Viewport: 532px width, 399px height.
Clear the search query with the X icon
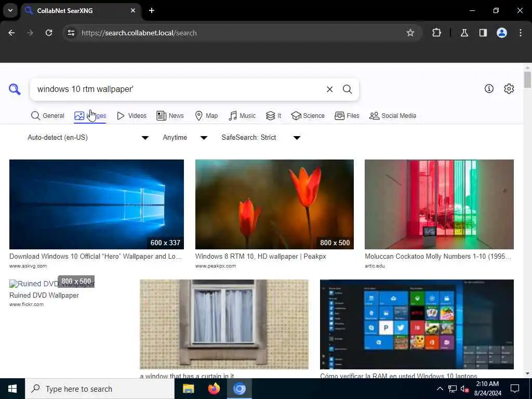[x=329, y=89]
